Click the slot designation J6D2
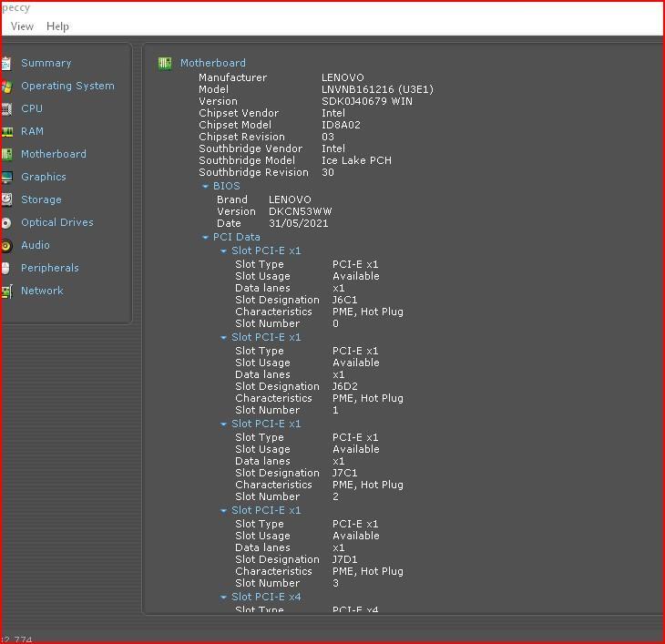 tap(345, 386)
